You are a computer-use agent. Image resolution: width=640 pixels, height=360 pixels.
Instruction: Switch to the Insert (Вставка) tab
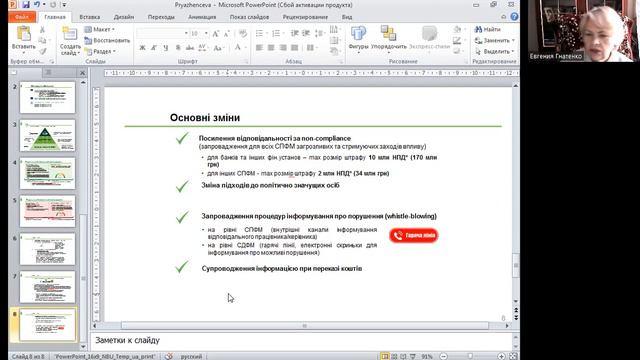[x=90, y=17]
